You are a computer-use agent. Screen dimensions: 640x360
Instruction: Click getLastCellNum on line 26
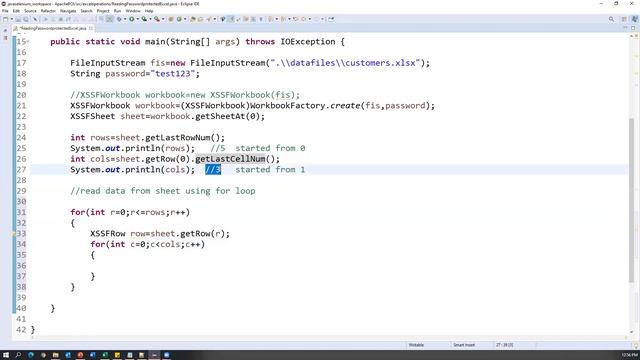point(230,159)
